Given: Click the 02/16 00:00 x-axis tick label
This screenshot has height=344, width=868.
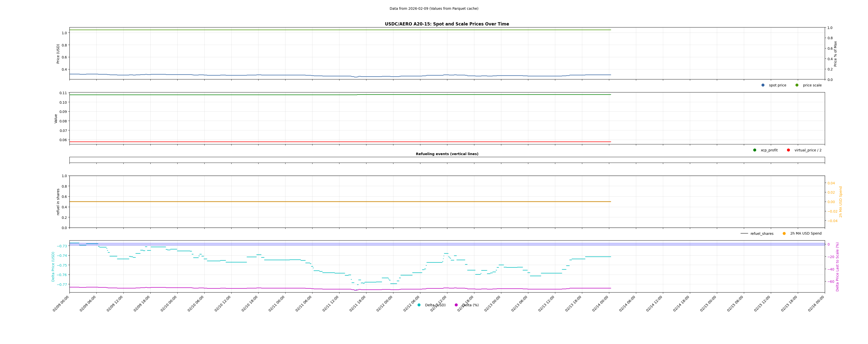Looking at the screenshot, I should point(817,303).
